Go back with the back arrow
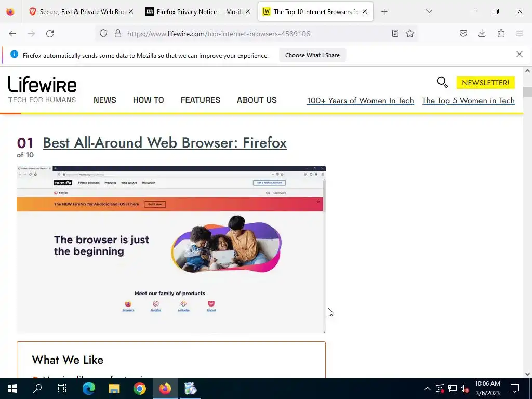The height and width of the screenshot is (399, 532). (12, 34)
